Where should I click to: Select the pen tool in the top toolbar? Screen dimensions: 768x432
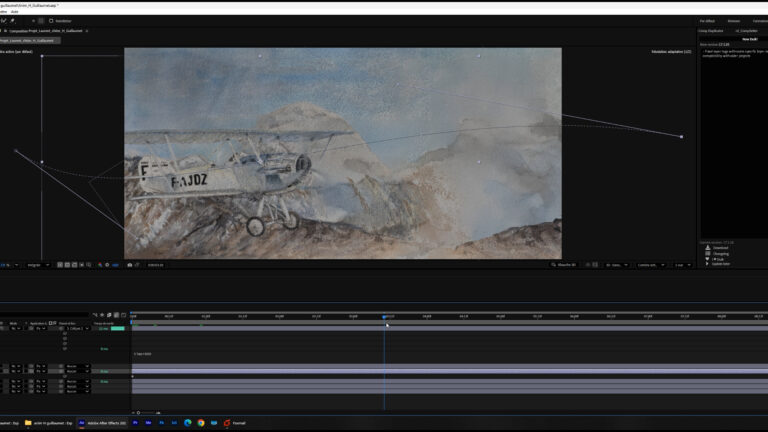click(4, 21)
